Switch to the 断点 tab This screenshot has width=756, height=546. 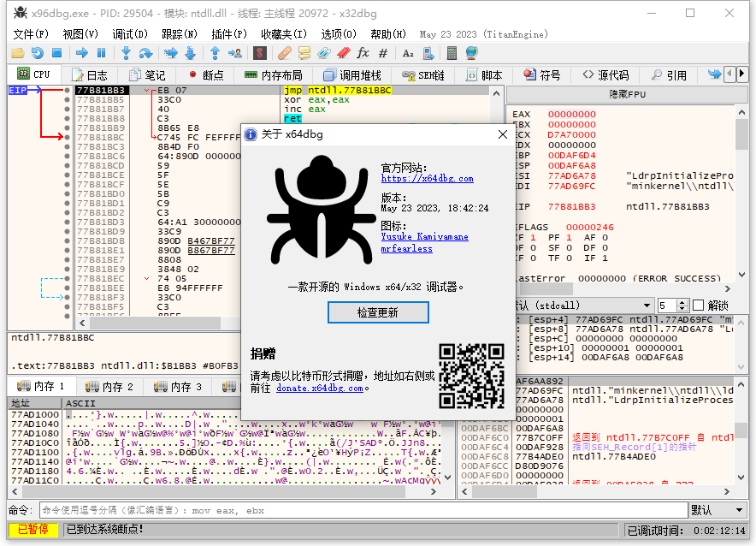pos(206,75)
